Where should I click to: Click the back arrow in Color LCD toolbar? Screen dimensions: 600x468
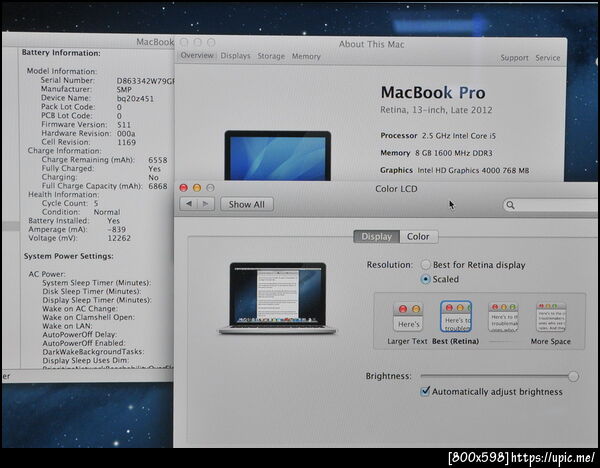[x=189, y=204]
